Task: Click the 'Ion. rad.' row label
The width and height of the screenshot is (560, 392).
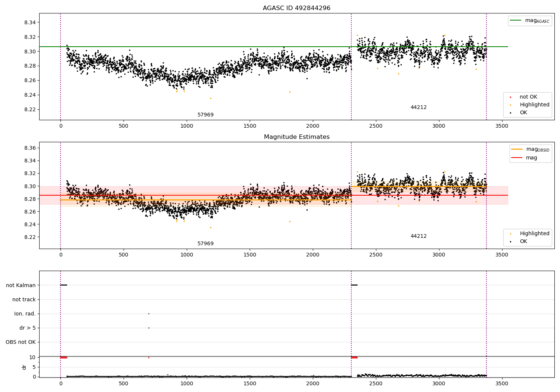Action: coord(25,314)
